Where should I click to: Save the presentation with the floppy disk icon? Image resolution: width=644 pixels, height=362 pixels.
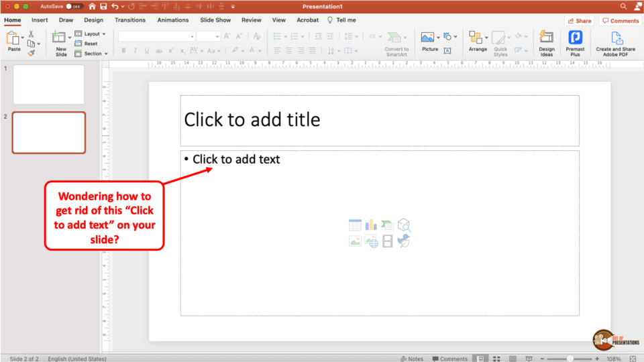click(x=103, y=7)
